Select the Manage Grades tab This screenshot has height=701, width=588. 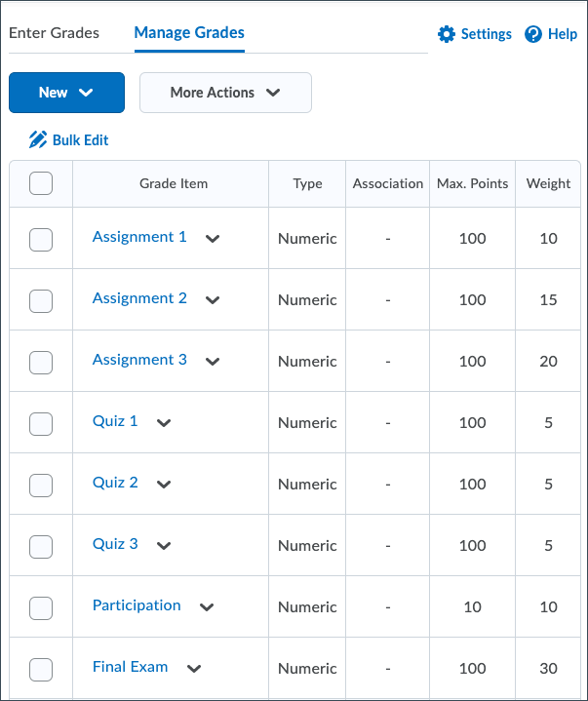(189, 33)
